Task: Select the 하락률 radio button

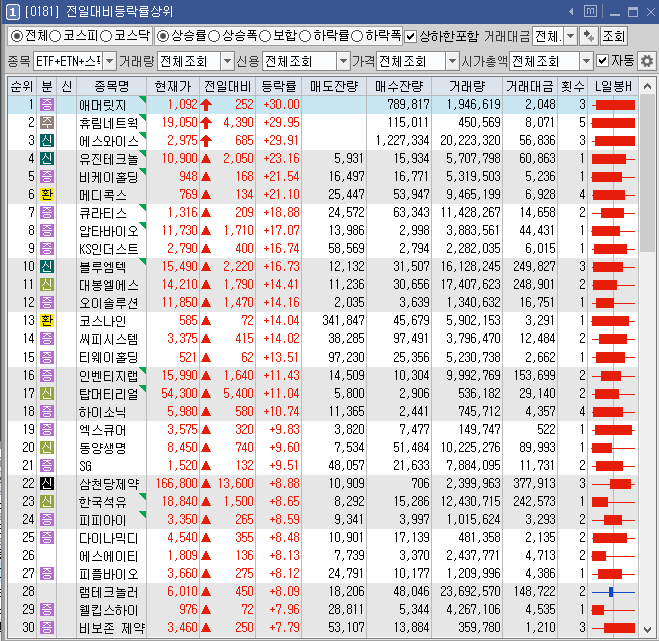Action: [x=305, y=36]
